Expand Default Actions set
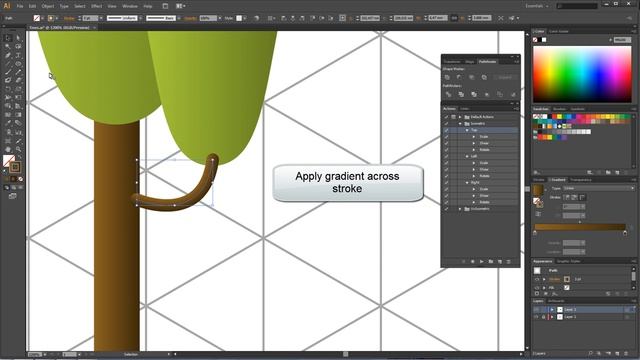 pyautogui.click(x=460, y=117)
